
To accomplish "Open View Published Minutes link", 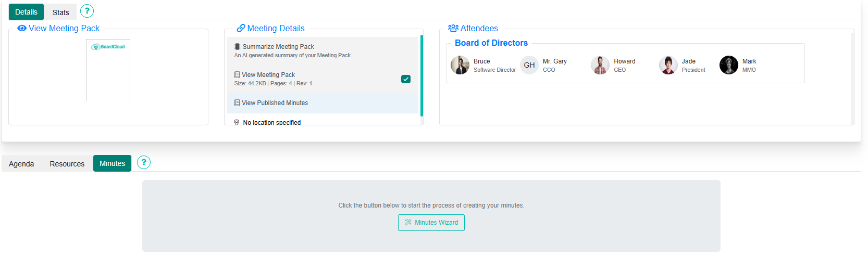I will click(275, 103).
